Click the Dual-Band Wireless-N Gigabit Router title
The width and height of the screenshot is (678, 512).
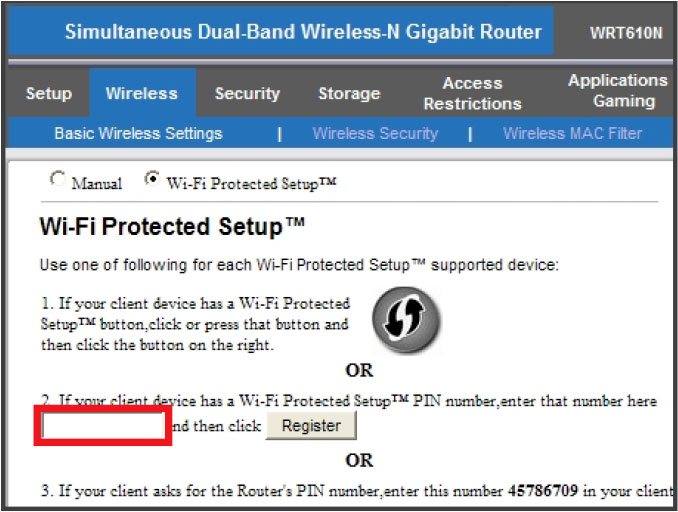tap(303, 32)
